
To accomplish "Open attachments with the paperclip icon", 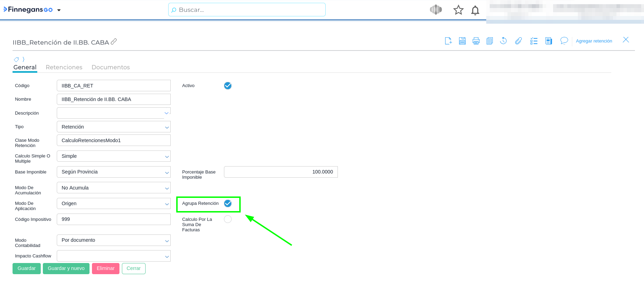I will (518, 41).
